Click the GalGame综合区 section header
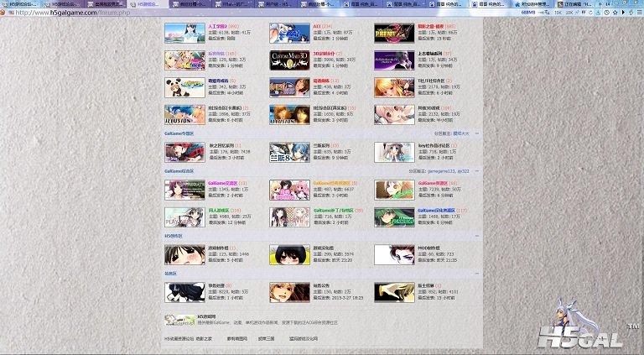Image resolution: width=644 pixels, height=355 pixels. 179,171
